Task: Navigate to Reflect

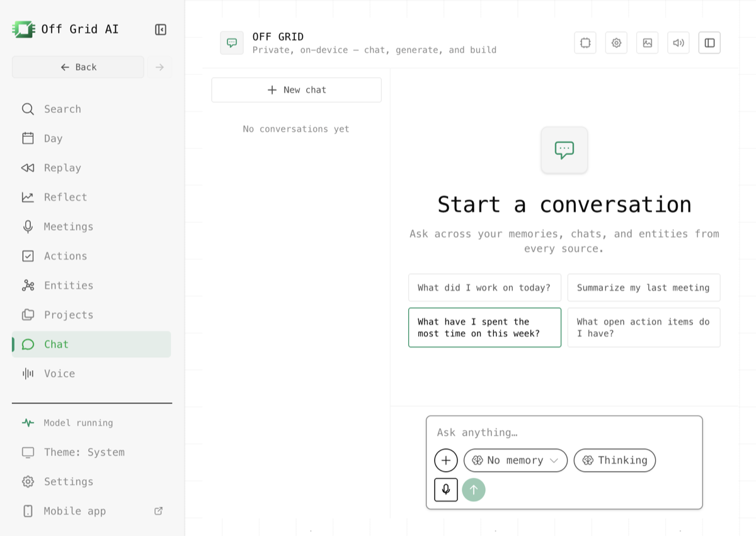Action: click(91, 197)
